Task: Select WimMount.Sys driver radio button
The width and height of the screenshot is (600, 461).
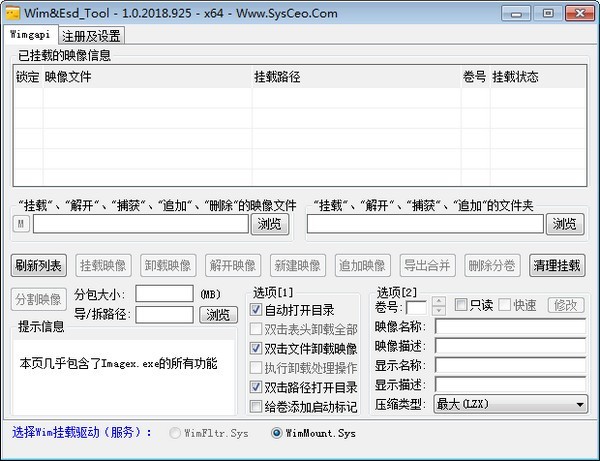Action: point(277,433)
